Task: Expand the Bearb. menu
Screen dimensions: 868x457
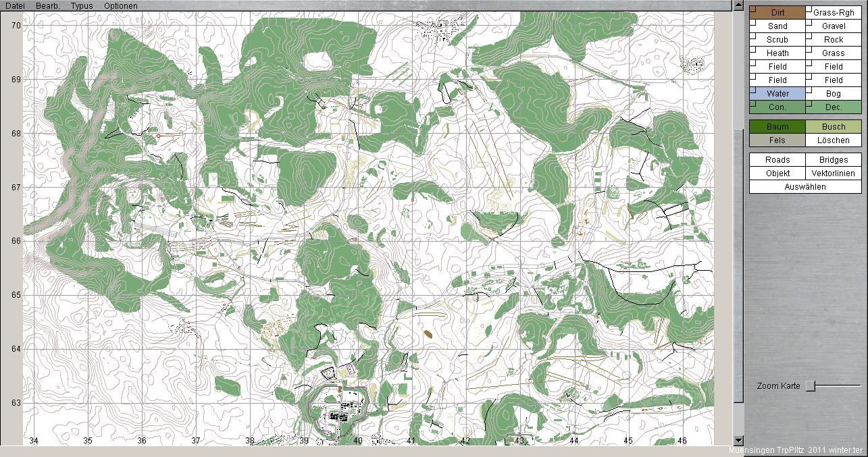Action: [48, 5]
